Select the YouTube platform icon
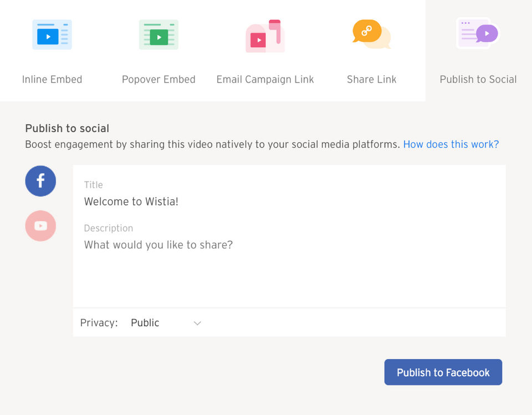The width and height of the screenshot is (532, 415). click(40, 226)
